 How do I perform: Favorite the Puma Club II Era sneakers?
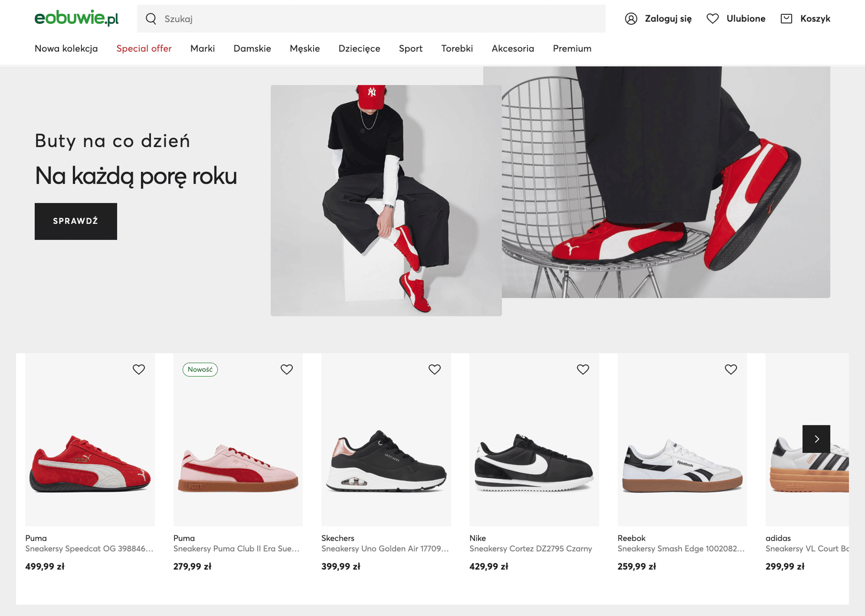point(287,369)
